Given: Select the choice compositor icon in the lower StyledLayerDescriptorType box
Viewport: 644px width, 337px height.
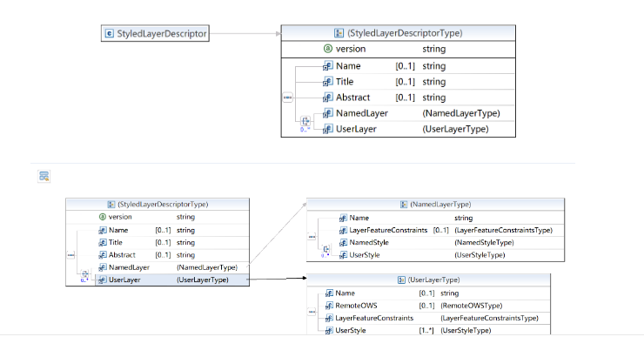Looking at the screenshot, I should [84, 273].
